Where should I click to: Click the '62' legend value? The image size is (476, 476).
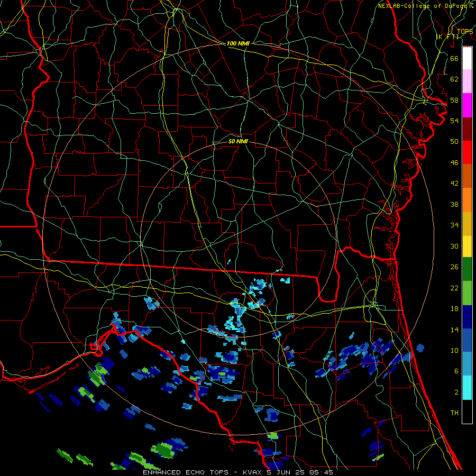tap(454, 79)
